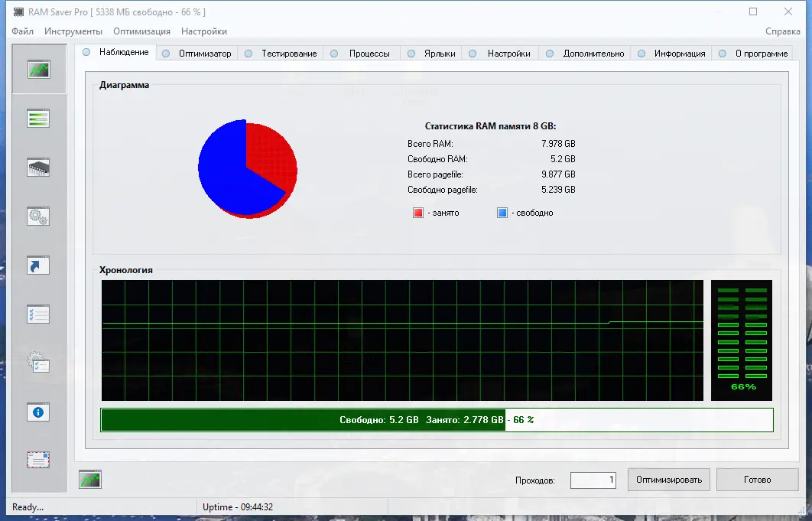Open Processes using the gears sidebar icon

pyautogui.click(x=39, y=217)
